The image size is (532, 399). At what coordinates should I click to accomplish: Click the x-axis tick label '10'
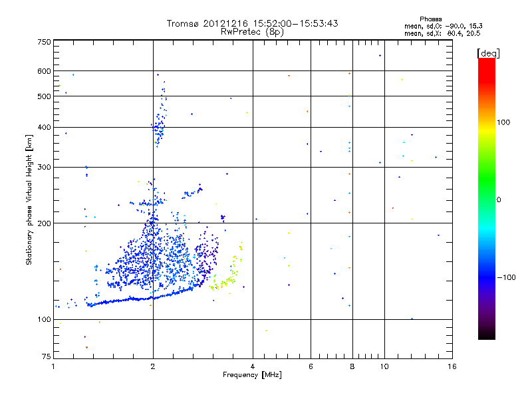[384, 366]
